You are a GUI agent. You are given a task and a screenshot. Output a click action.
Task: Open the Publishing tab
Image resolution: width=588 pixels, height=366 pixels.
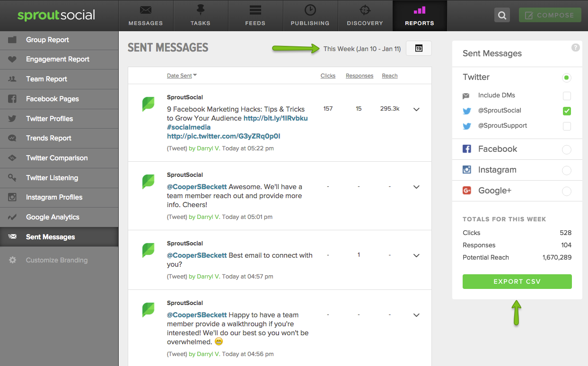310,16
